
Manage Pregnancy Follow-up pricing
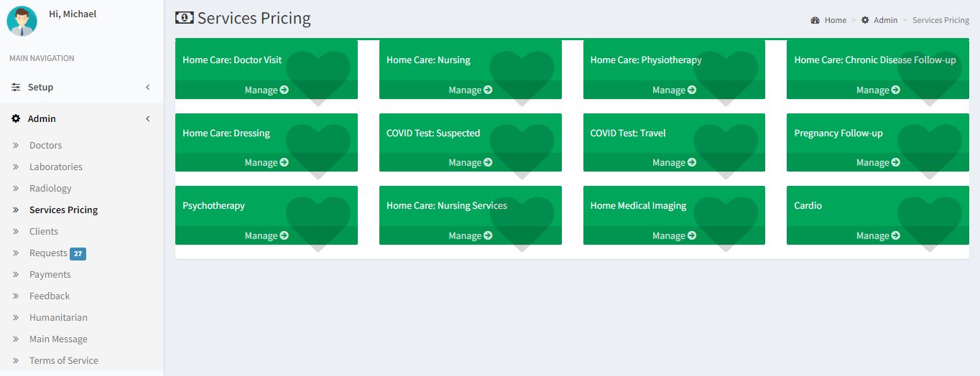pyautogui.click(x=878, y=163)
